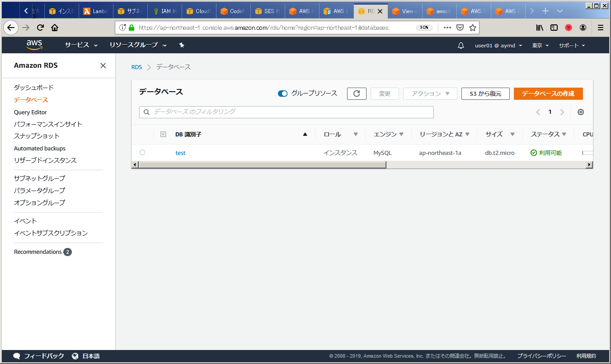Click the RDS breadcrumb link

point(136,67)
